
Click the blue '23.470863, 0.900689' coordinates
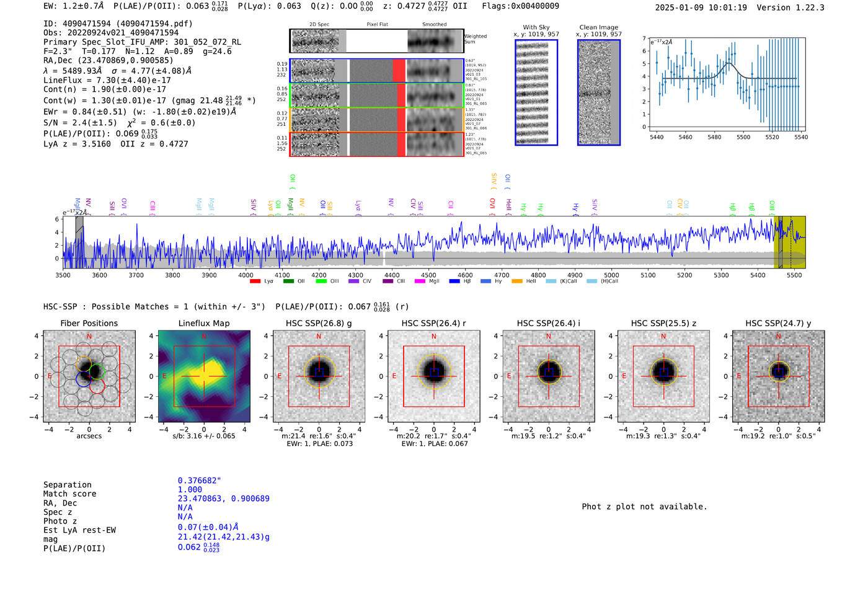click(x=223, y=499)
